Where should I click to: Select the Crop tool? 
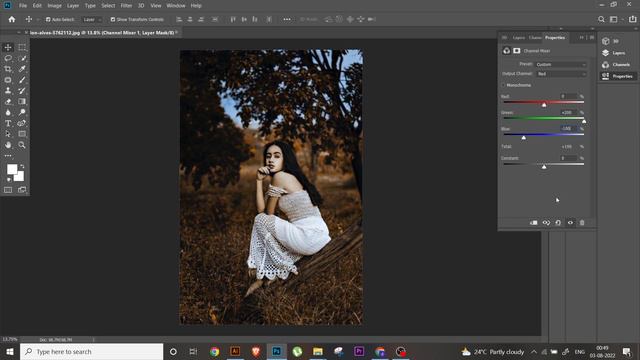pos(8,69)
